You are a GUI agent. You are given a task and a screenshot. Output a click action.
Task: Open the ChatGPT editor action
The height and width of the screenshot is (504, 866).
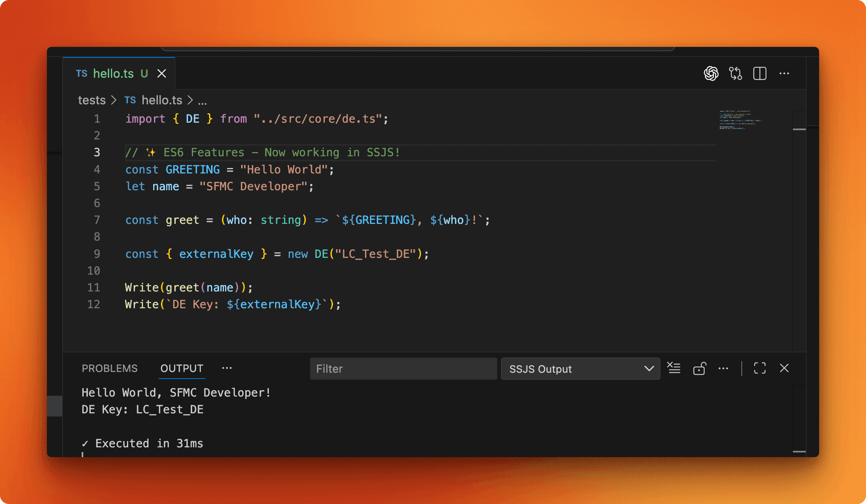tap(712, 73)
